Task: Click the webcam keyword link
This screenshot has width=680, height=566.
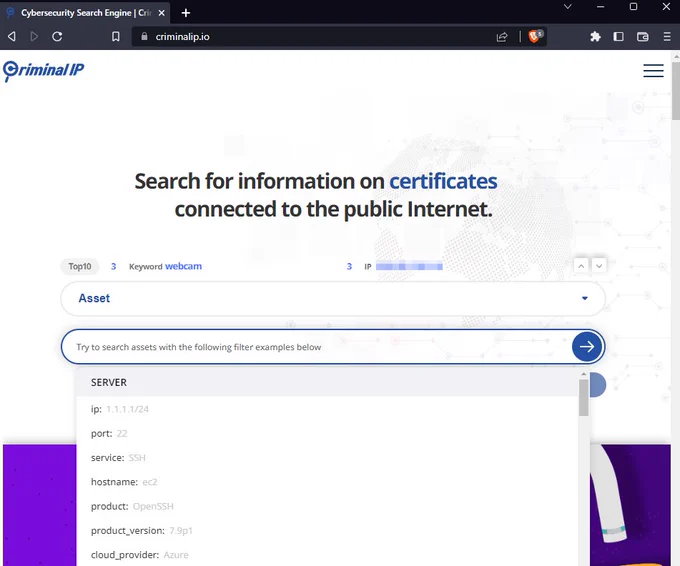Action: 183,266
